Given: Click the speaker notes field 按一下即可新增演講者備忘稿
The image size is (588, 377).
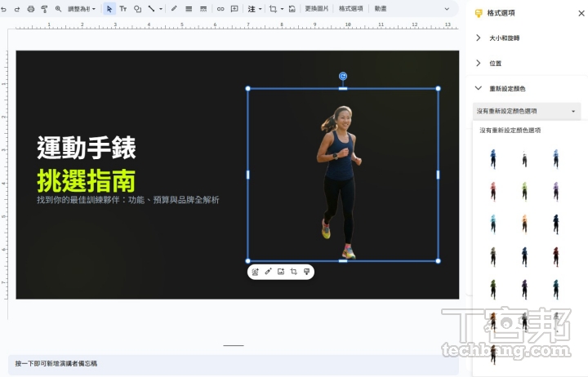Looking at the screenshot, I should pos(233,364).
